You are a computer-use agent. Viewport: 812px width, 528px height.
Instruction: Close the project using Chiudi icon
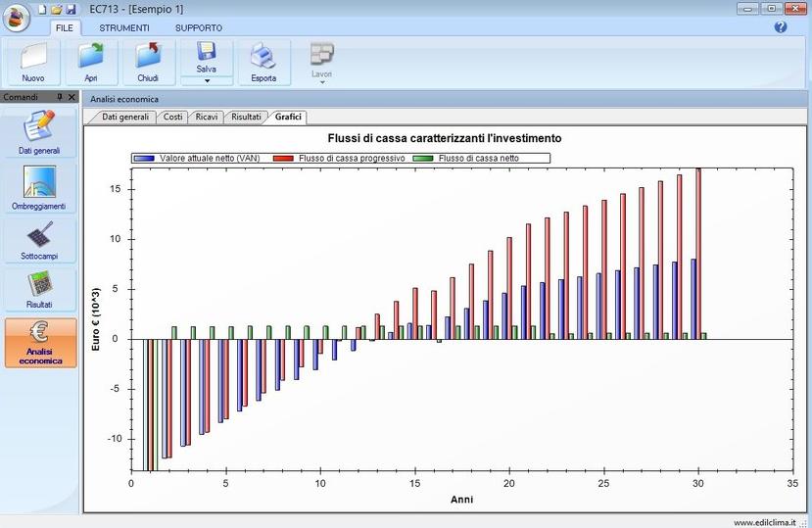[148, 56]
